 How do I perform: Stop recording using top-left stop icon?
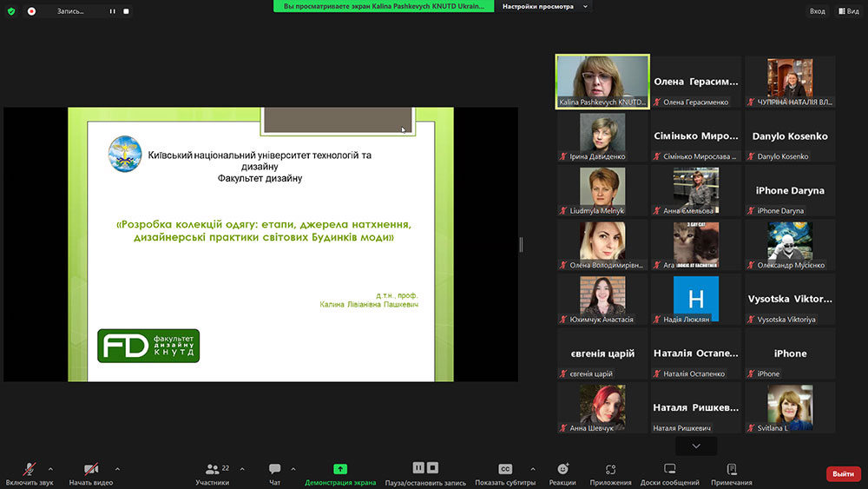coord(126,11)
